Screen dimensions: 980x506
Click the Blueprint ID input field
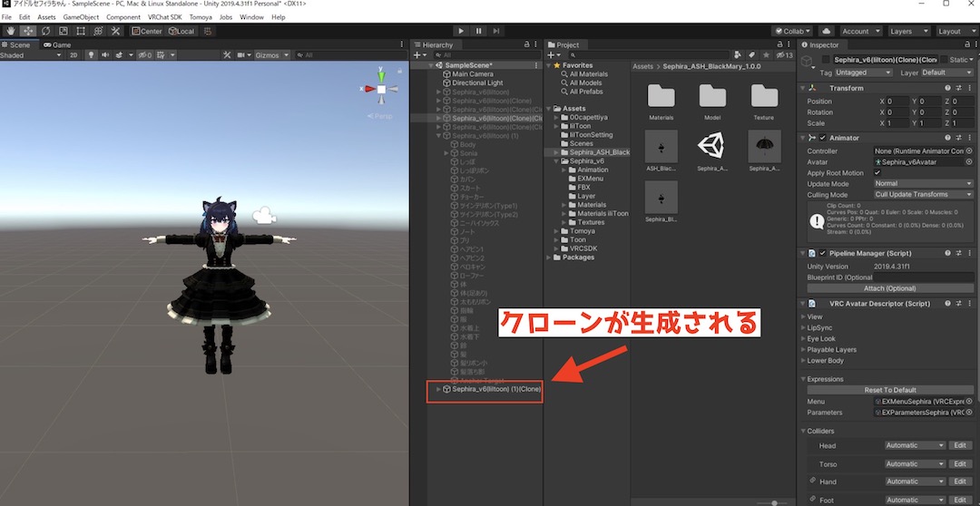click(923, 277)
